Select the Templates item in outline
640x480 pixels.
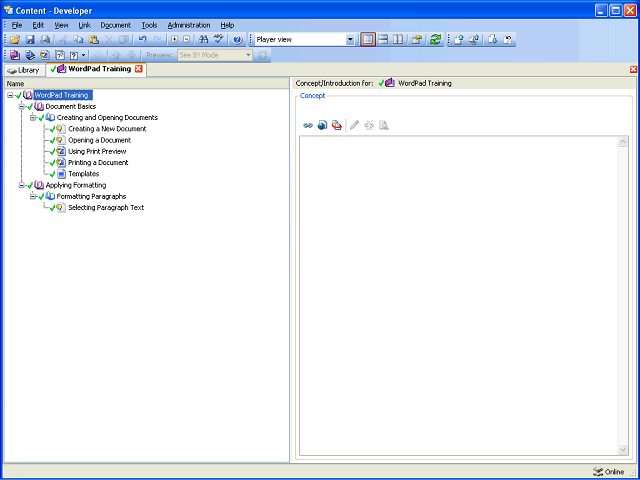click(x=84, y=174)
